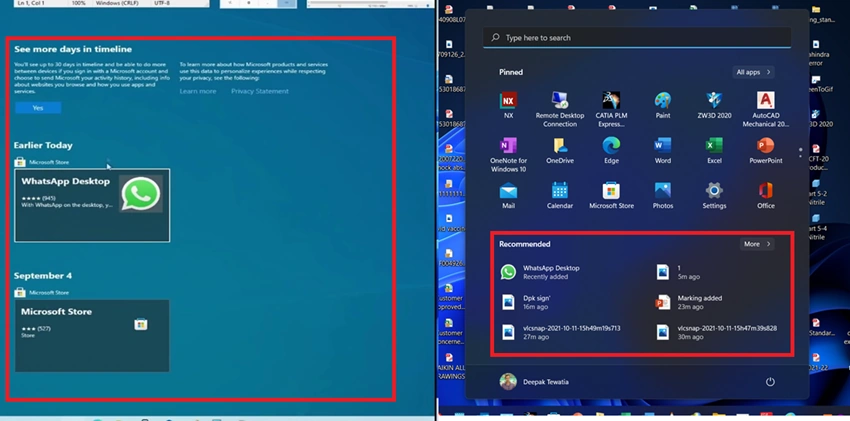The height and width of the screenshot is (421, 850).
Task: Click Yes to see more timeline days
Action: [x=38, y=108]
